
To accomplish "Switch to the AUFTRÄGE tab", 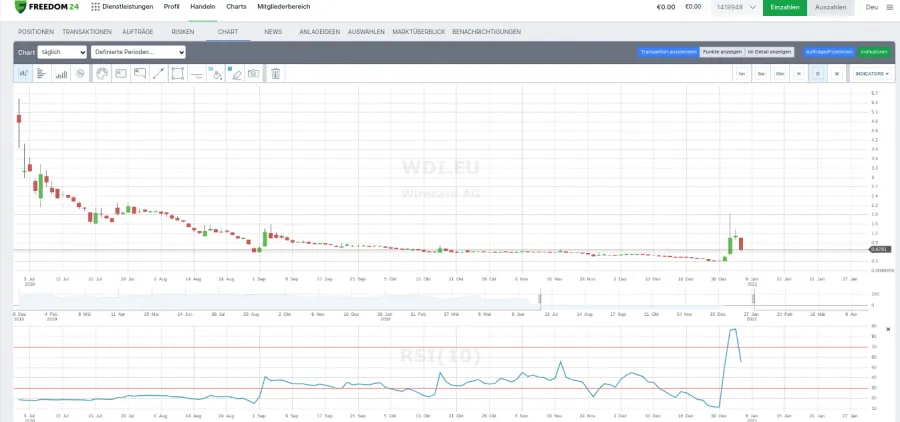I will [137, 32].
